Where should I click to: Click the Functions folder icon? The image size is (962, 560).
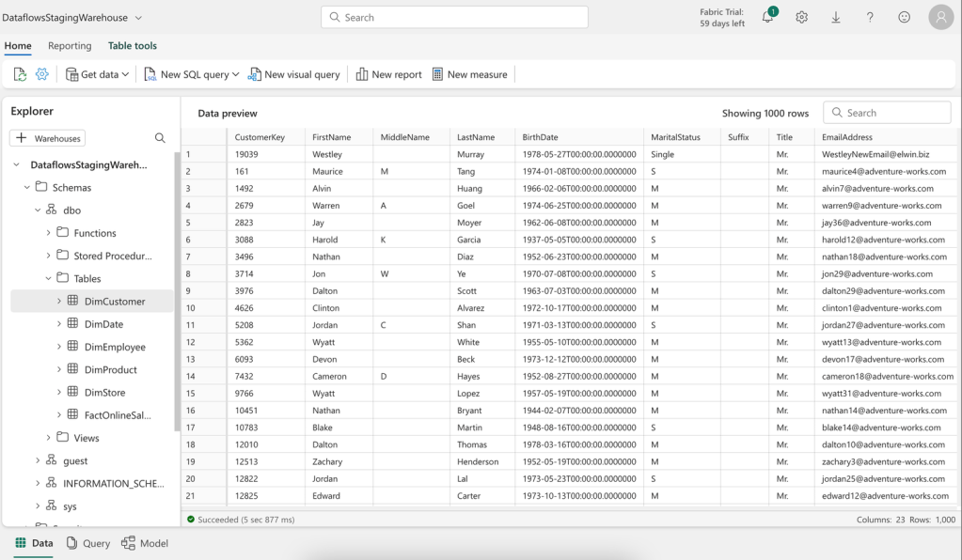(x=63, y=231)
